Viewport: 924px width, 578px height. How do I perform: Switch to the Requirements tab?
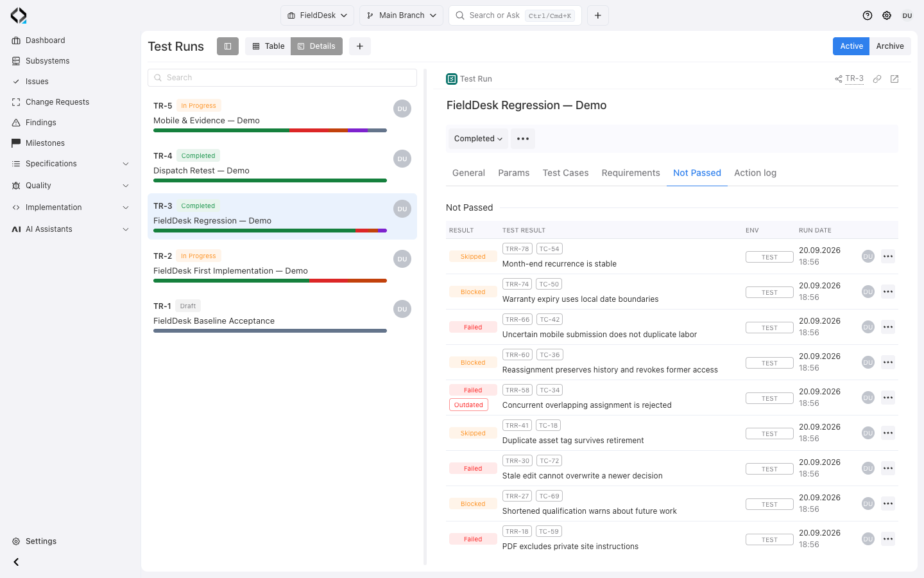coord(631,173)
